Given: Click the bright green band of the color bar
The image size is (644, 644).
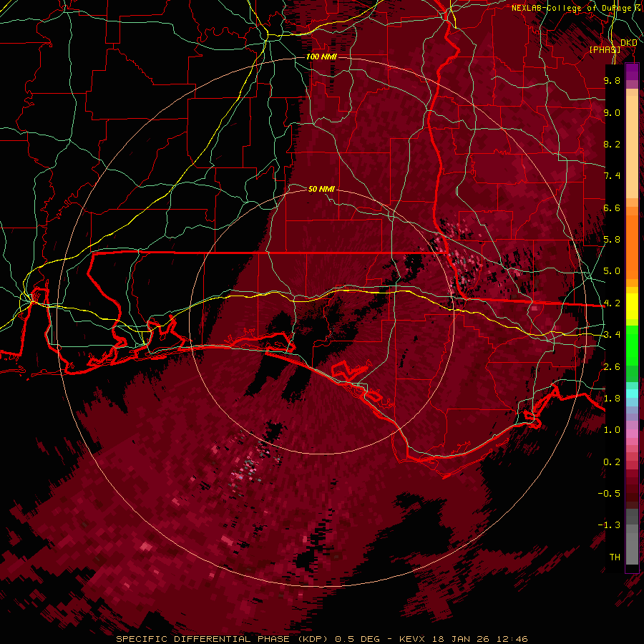Looking at the screenshot, I should (632, 346).
